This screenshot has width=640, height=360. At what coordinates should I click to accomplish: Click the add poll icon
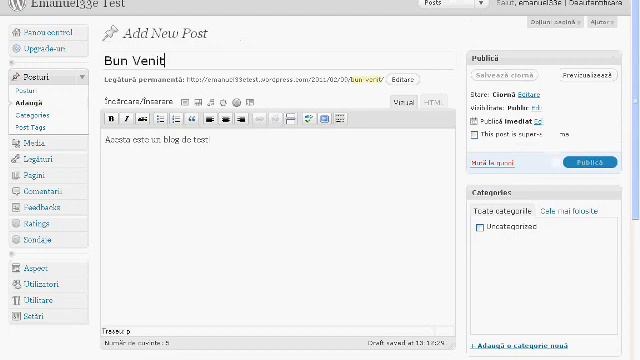236,102
